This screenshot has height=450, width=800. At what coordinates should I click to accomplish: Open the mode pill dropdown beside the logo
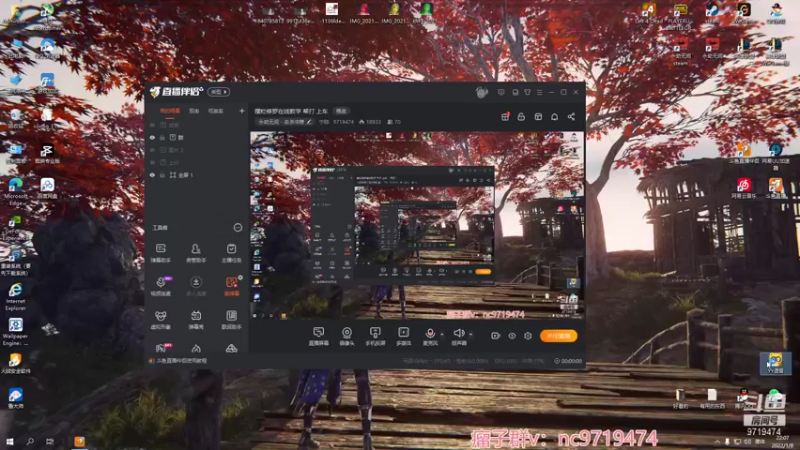pyautogui.click(x=218, y=92)
